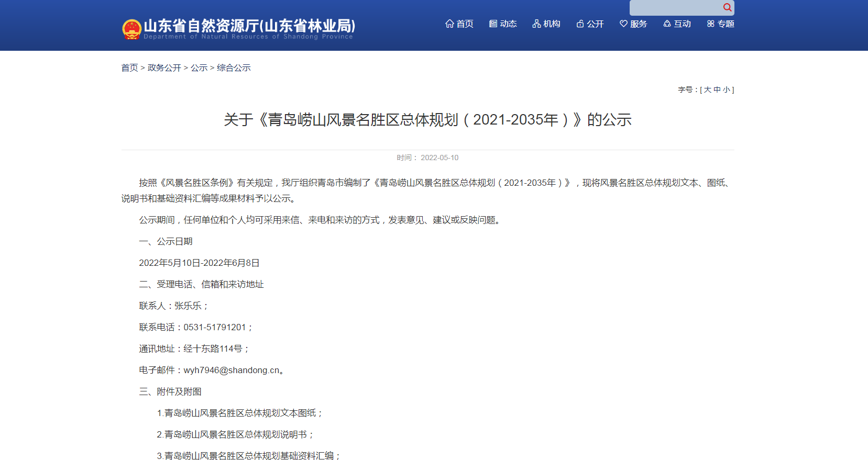Open attachment 2 总体规划说明书
Image resolution: width=868 pixels, height=460 pixels.
tap(235, 434)
